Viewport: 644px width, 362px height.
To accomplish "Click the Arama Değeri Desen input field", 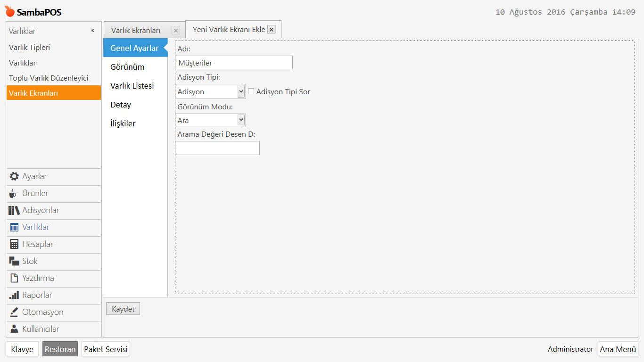I will (217, 148).
